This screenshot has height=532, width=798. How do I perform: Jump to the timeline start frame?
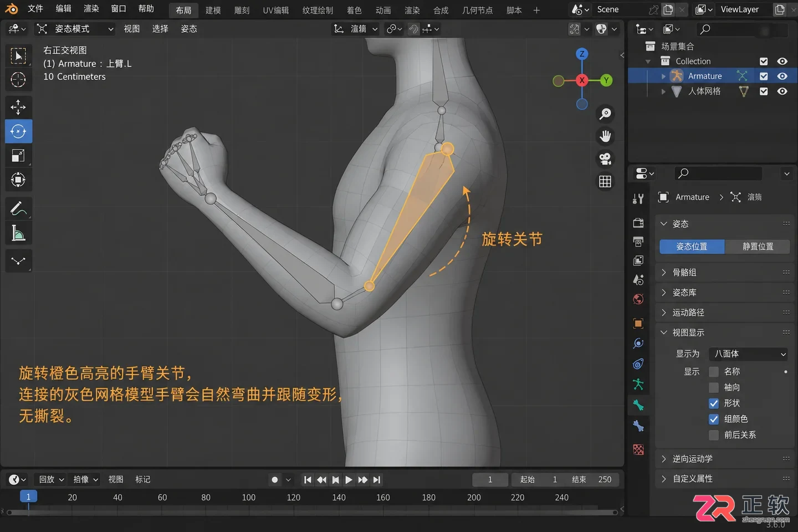308,480
